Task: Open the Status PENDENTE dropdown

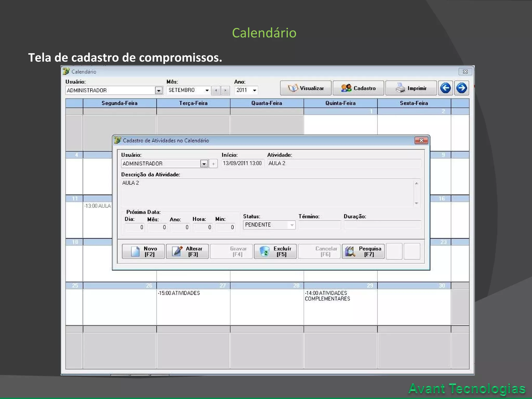Action: point(292,225)
